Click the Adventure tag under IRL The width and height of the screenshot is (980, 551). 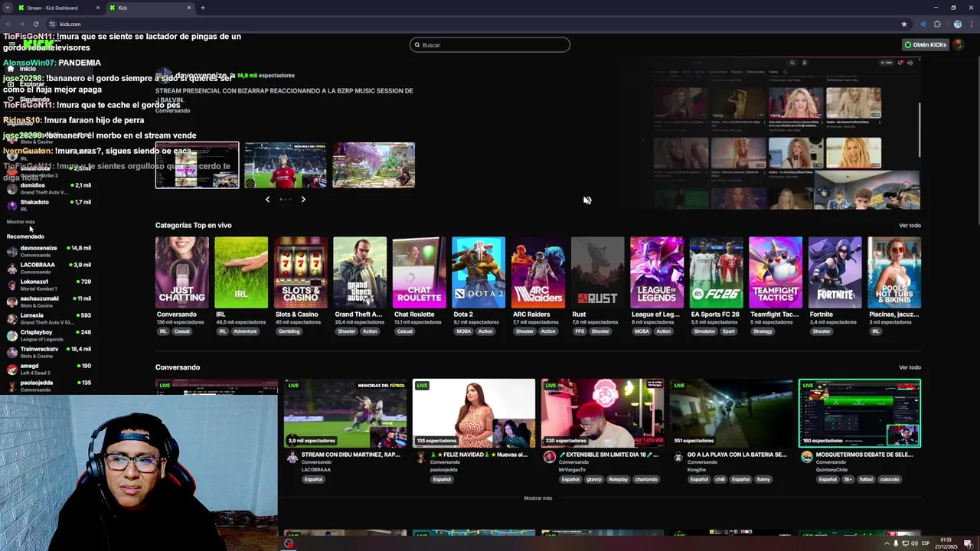(246, 331)
